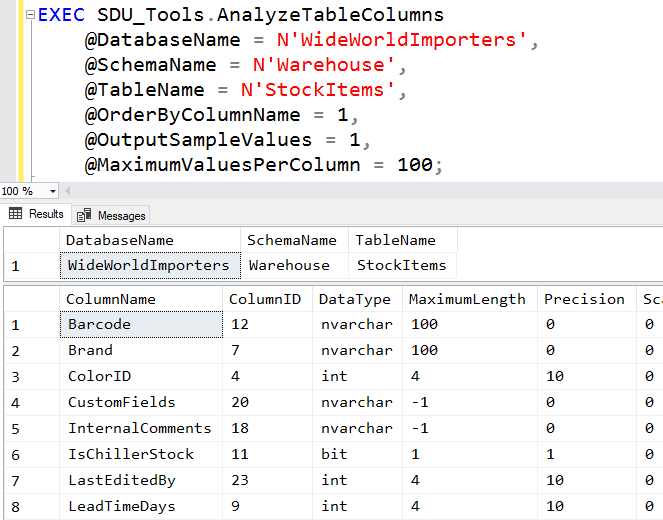663x520 pixels.
Task: Select the Barcode cell
Action: tap(141, 325)
